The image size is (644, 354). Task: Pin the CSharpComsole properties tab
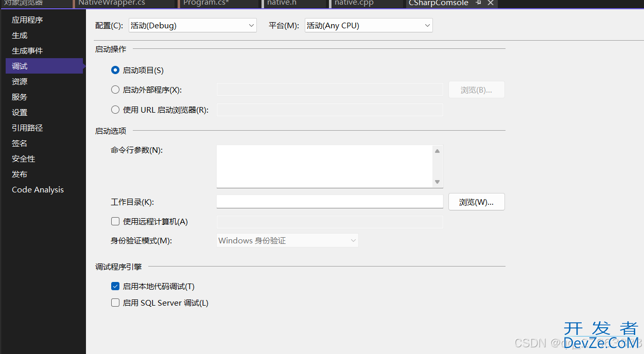click(479, 3)
